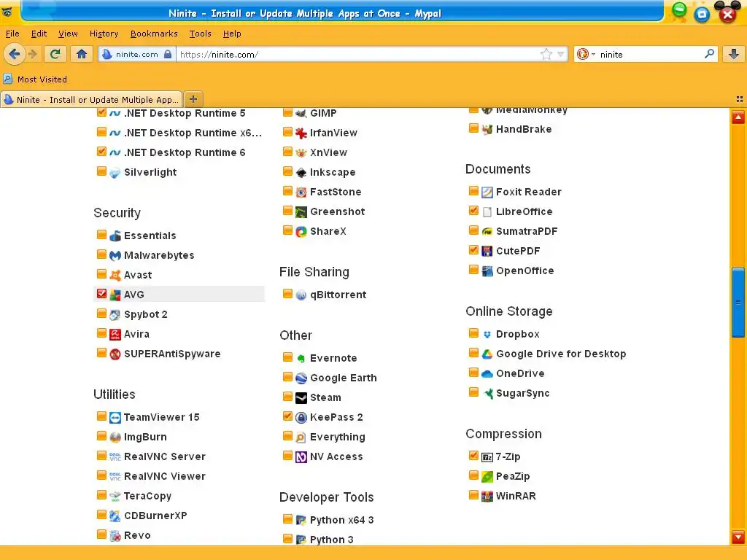The image size is (747, 560).
Task: Uncheck the AVG checkbox
Action: (101, 294)
